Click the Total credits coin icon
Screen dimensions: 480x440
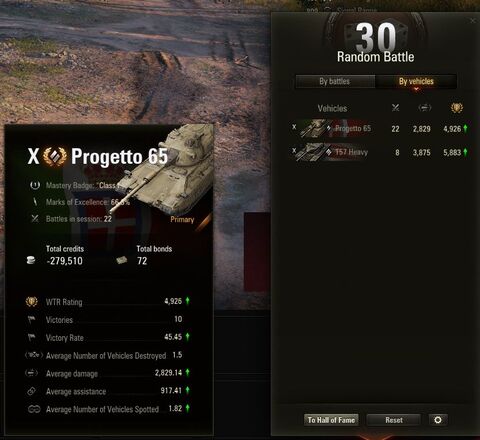(x=31, y=260)
